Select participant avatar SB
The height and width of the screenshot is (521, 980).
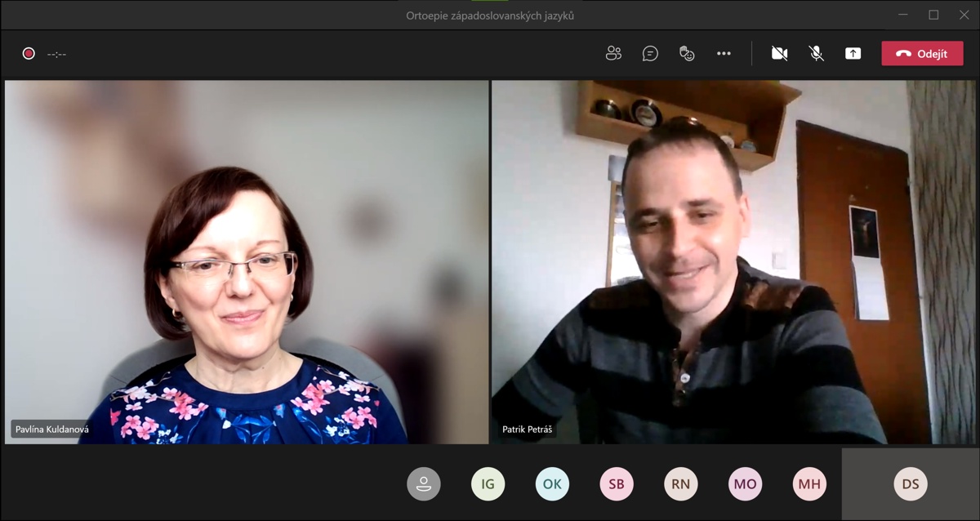617,484
